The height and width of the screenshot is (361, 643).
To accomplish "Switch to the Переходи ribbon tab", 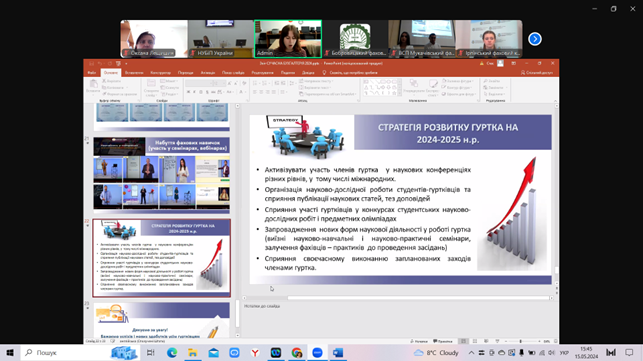I will click(185, 73).
